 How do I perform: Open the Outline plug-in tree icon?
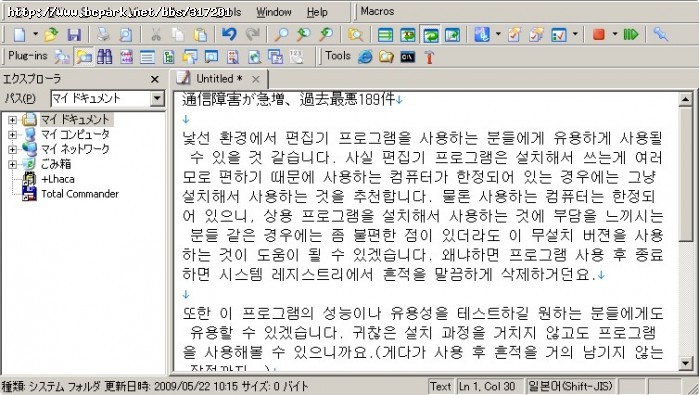(x=169, y=57)
